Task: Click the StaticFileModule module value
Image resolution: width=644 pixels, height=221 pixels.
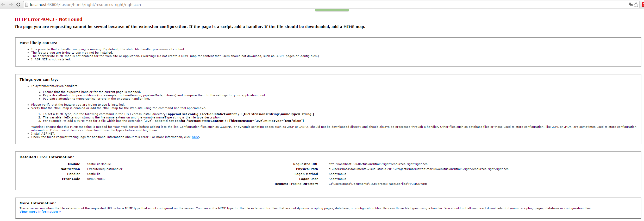Action: click(99, 164)
